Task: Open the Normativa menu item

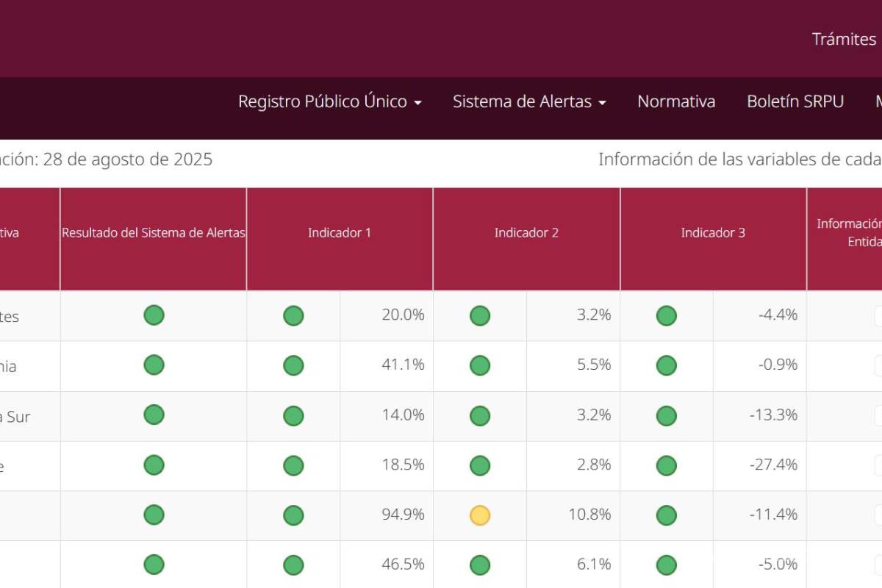Action: click(x=676, y=101)
